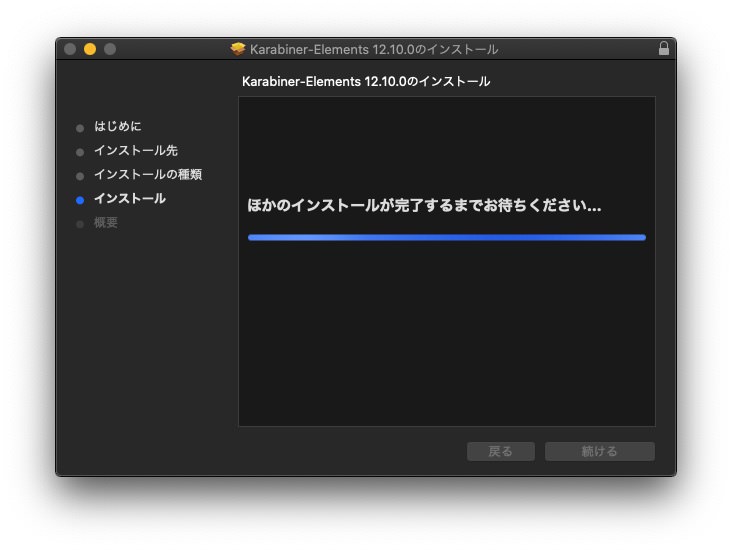Viewport: 732px width, 550px height.
Task: Click the 戻る back button
Action: (501, 451)
